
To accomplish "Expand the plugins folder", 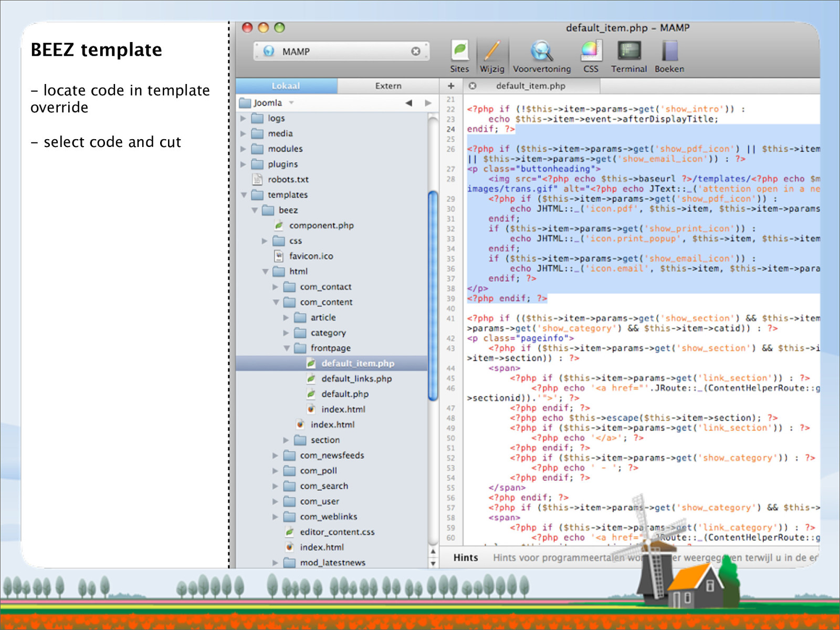I will tap(243, 164).
